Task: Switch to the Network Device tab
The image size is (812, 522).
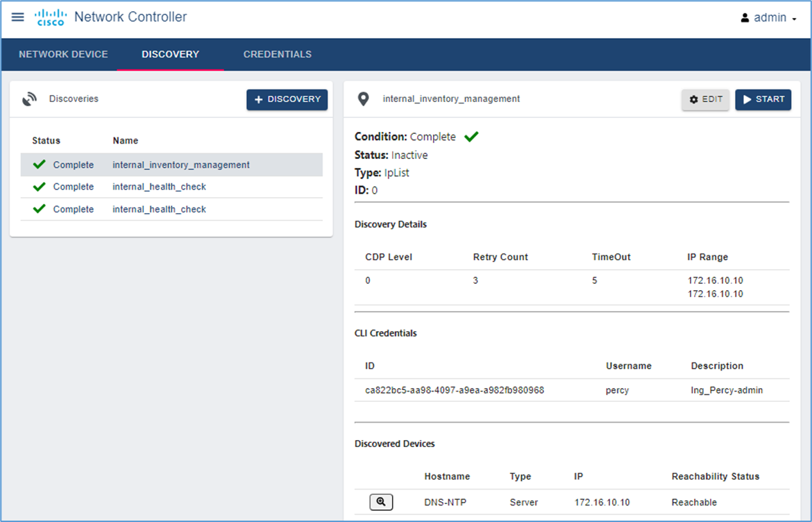Action: click(x=63, y=54)
